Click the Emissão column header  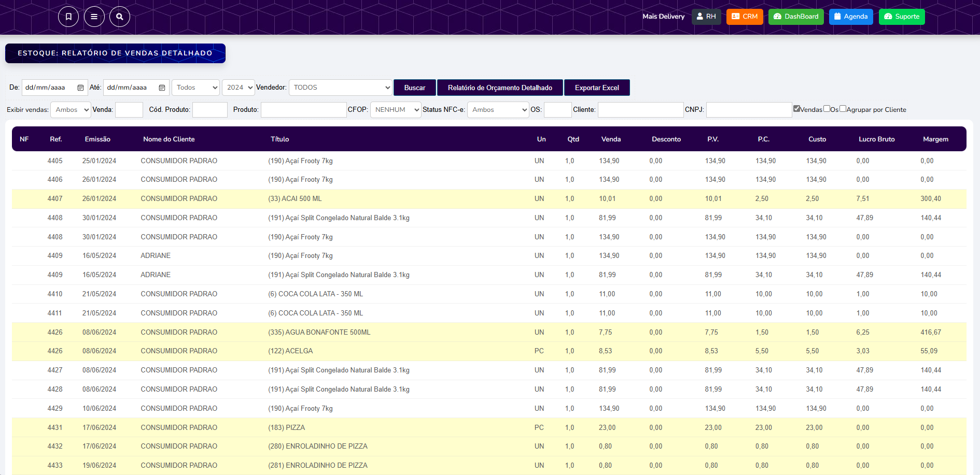click(97, 139)
